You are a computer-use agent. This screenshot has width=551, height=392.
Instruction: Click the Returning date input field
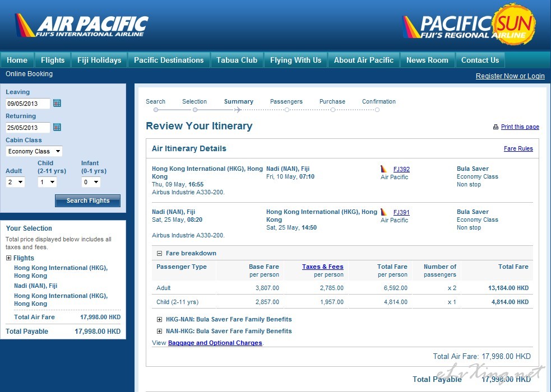(28, 128)
